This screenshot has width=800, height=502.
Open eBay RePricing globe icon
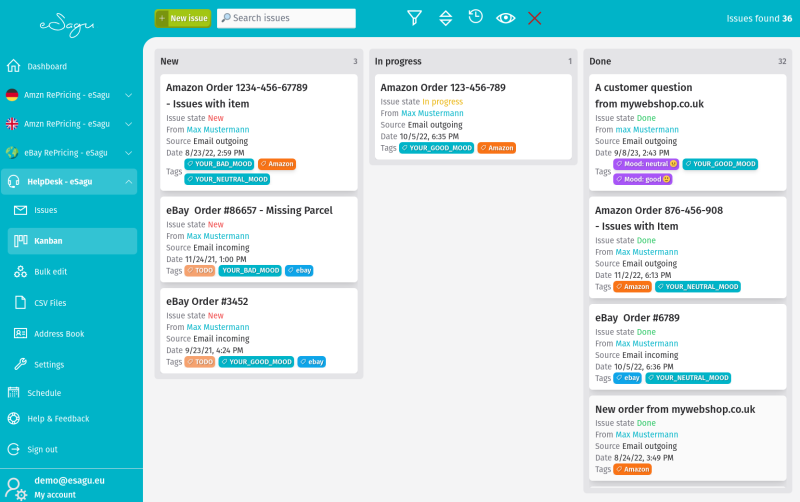12,153
